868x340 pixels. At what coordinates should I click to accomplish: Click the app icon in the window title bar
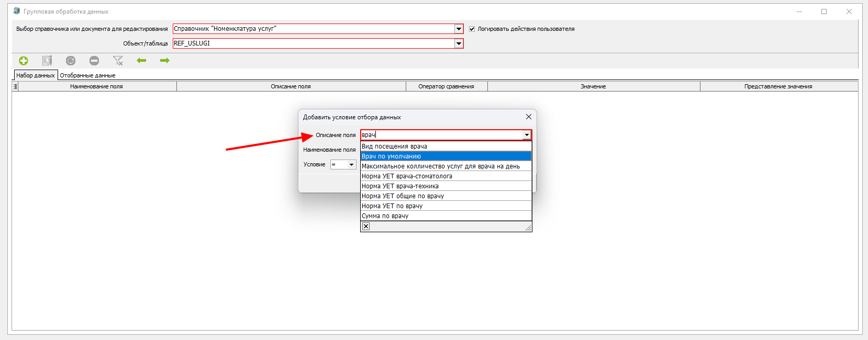(x=16, y=11)
